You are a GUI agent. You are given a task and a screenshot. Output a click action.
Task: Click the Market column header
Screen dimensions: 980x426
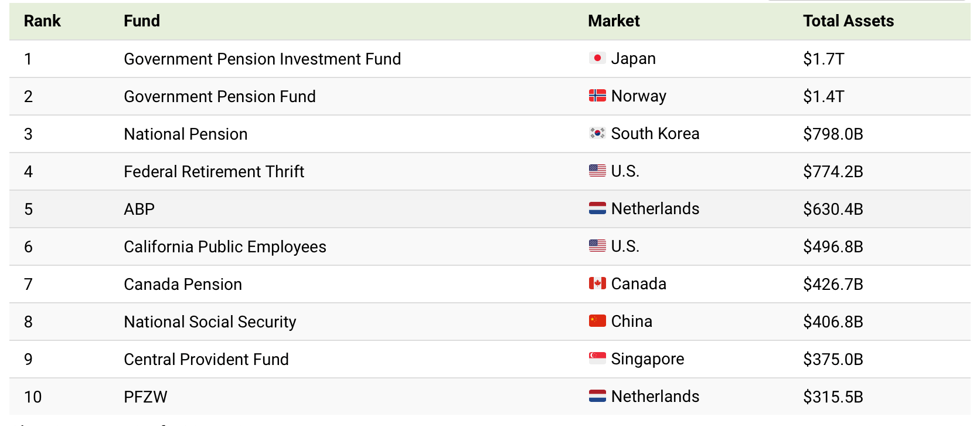(x=614, y=21)
